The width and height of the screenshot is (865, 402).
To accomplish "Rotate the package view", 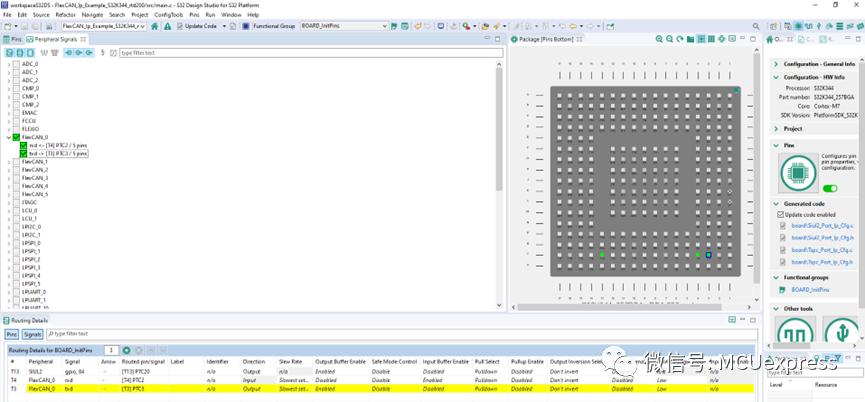I will [x=680, y=39].
